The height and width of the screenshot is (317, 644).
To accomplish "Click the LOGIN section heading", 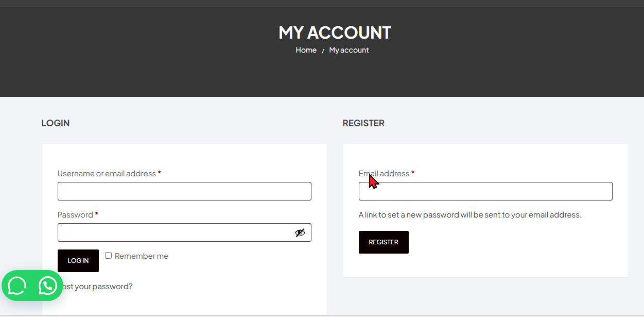I will pyautogui.click(x=56, y=123).
